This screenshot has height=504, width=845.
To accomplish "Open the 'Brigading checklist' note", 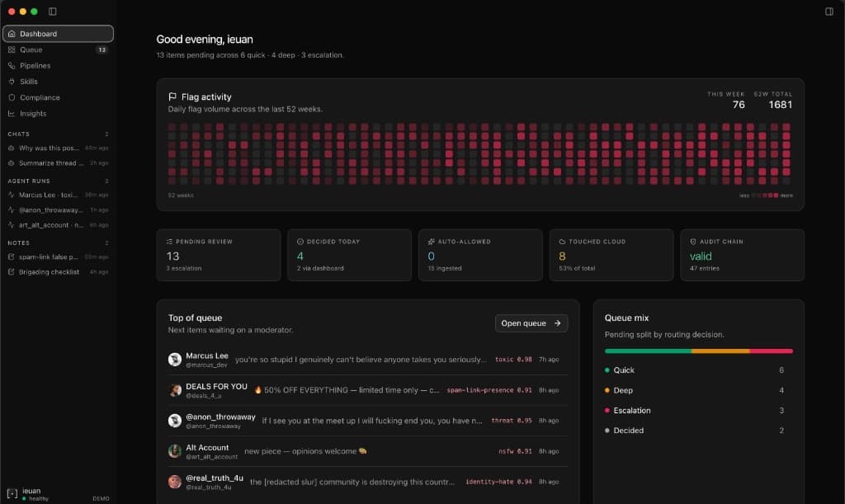I will point(59,272).
